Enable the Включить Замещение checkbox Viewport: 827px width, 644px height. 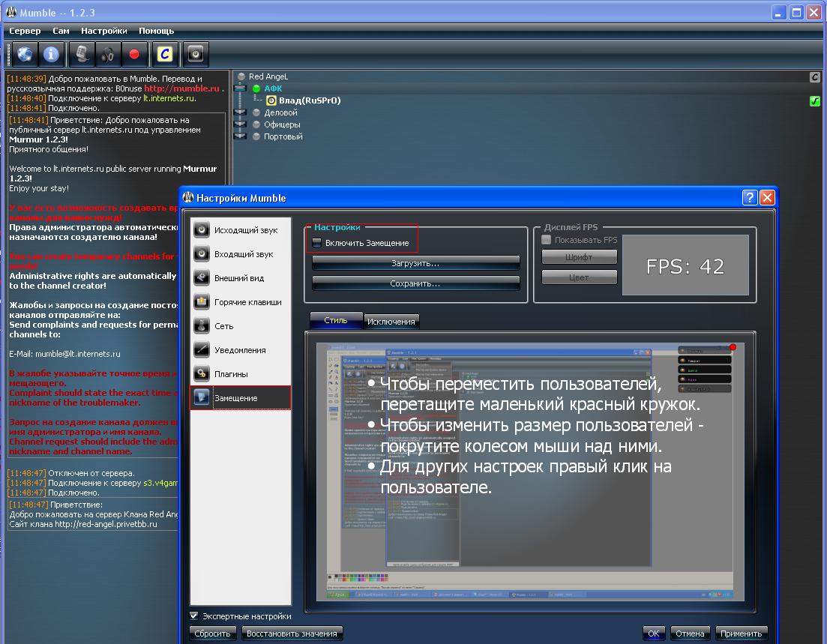click(317, 243)
